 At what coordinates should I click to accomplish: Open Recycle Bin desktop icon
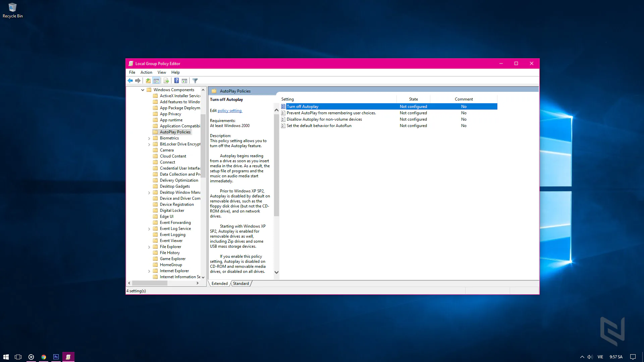pyautogui.click(x=12, y=10)
